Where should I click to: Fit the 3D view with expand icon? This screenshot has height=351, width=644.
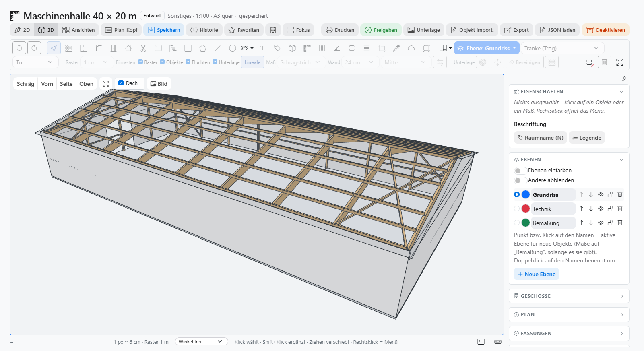[x=106, y=84]
